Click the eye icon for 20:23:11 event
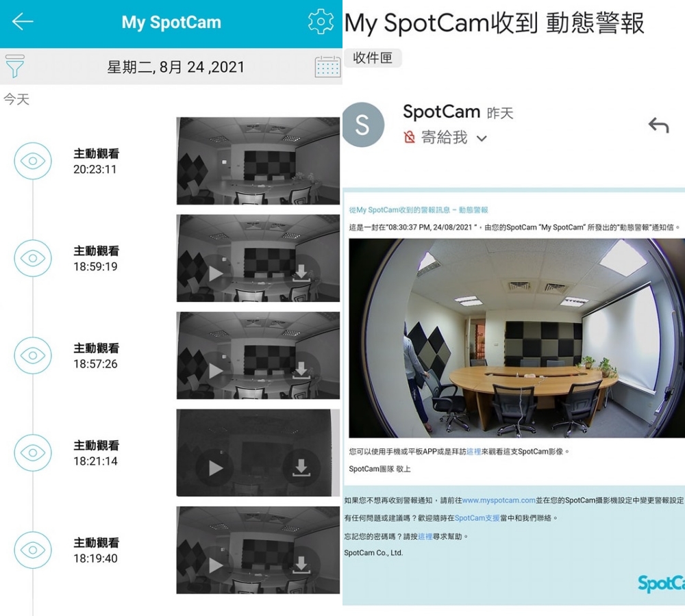685x616 pixels. pos(33,161)
